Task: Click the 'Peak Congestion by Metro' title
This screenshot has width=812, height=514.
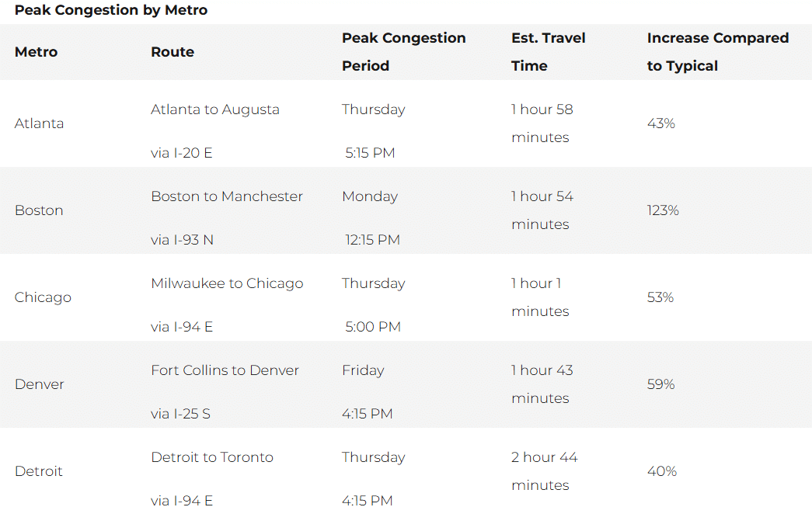Action: point(111,10)
